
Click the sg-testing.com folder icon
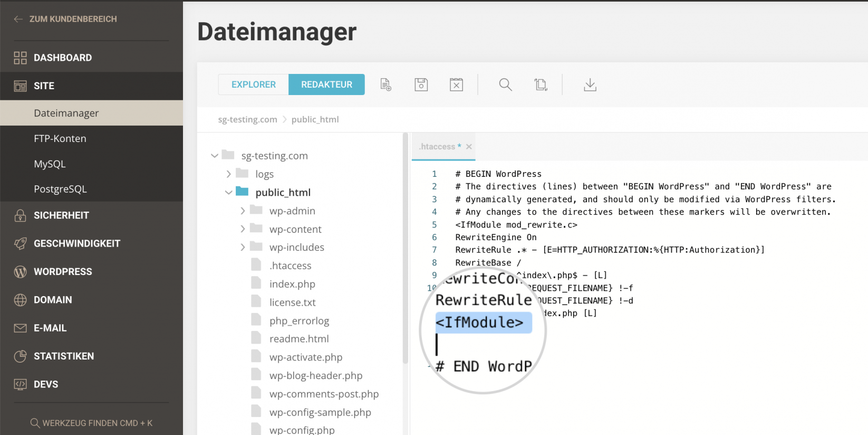pyautogui.click(x=228, y=155)
